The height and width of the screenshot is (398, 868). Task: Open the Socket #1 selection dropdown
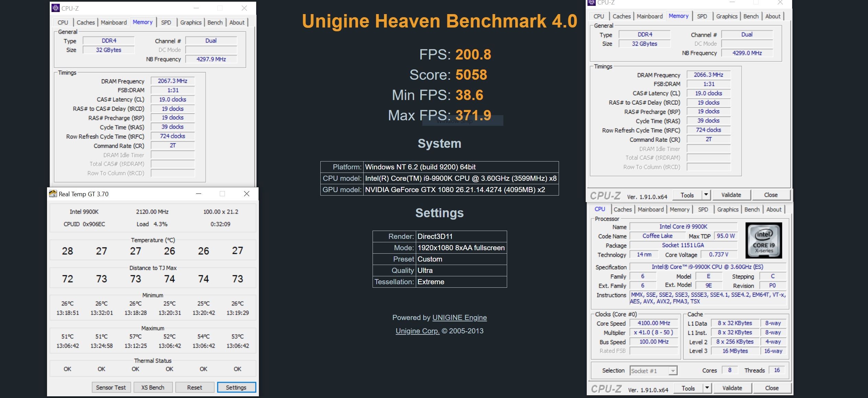pyautogui.click(x=653, y=371)
